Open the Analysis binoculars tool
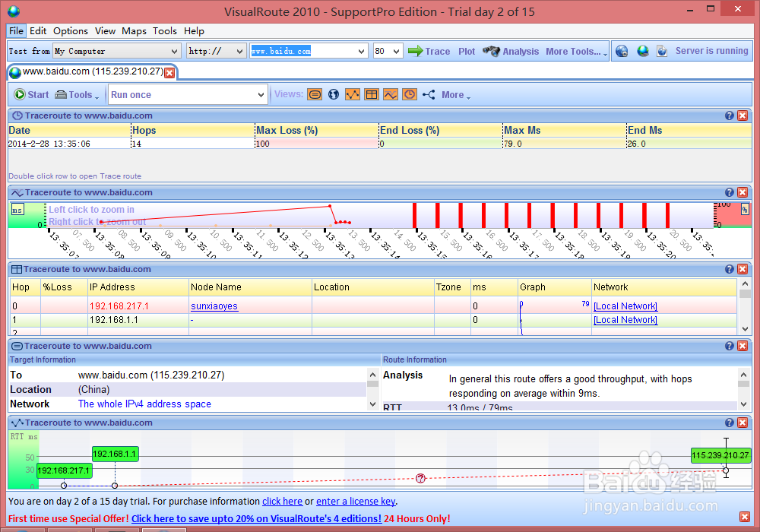 [511, 51]
